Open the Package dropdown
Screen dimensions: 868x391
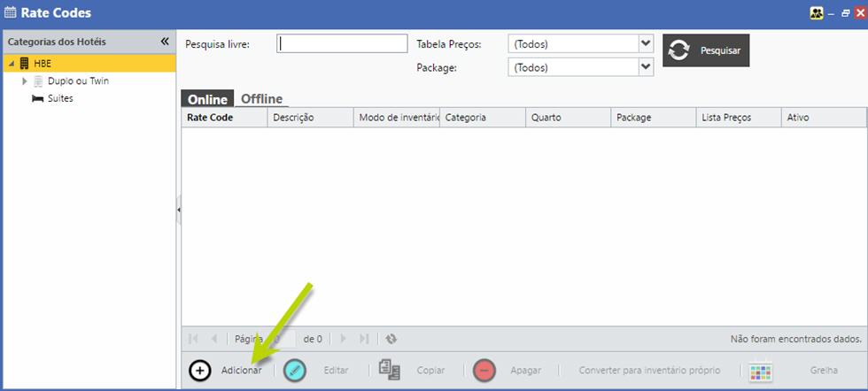click(645, 67)
